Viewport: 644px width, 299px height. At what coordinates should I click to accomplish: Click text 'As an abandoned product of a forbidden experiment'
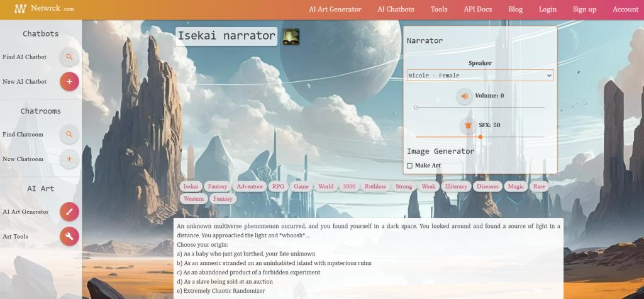tap(252, 273)
